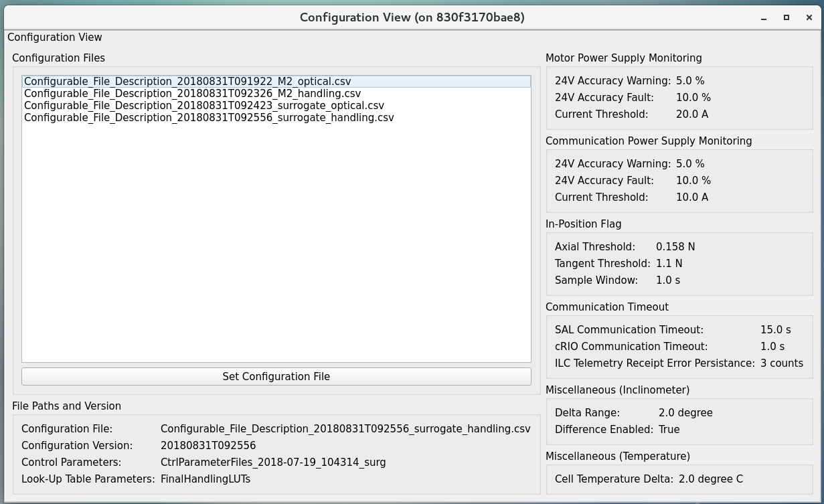Select the M2_handling.csv configuration file
This screenshot has height=504, width=824.
point(192,93)
